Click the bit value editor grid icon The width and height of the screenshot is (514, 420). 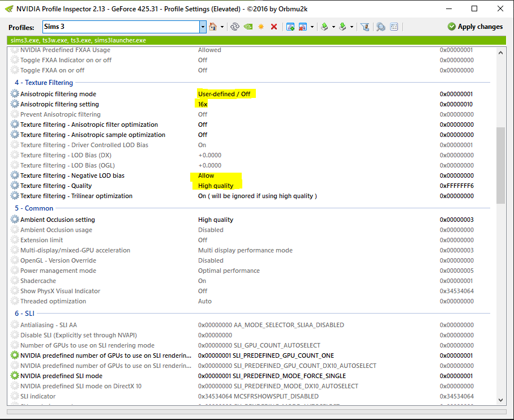[394, 27]
